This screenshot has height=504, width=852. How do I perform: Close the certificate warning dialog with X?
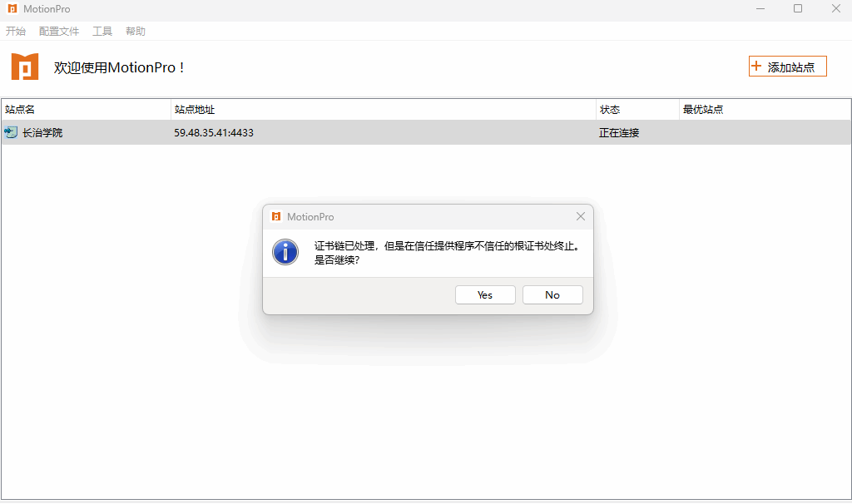pos(581,216)
